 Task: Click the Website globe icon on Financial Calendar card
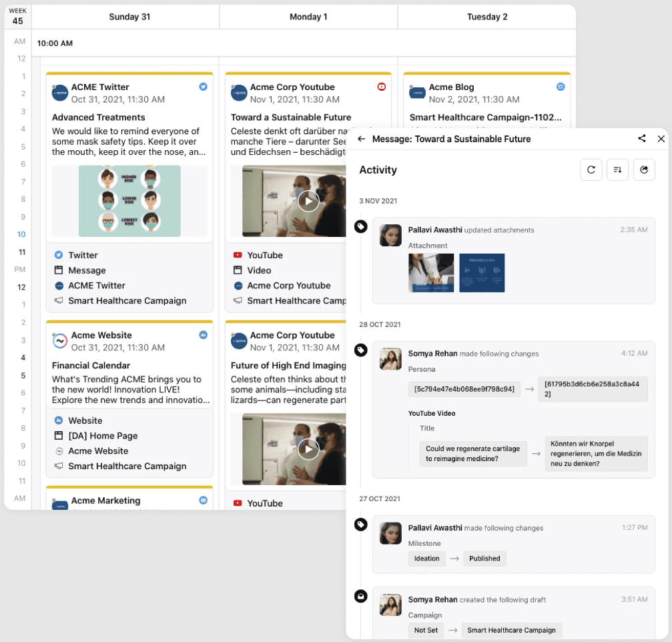click(x=60, y=421)
